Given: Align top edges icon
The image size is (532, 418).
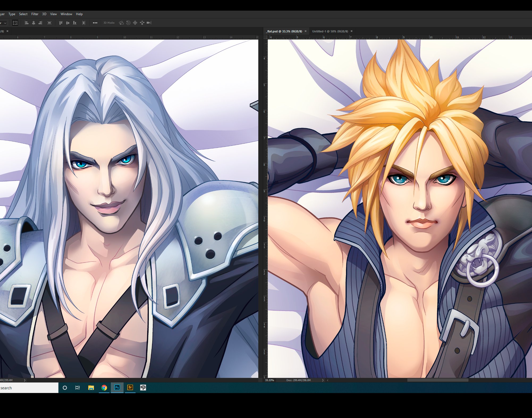Looking at the screenshot, I should coord(61,23).
